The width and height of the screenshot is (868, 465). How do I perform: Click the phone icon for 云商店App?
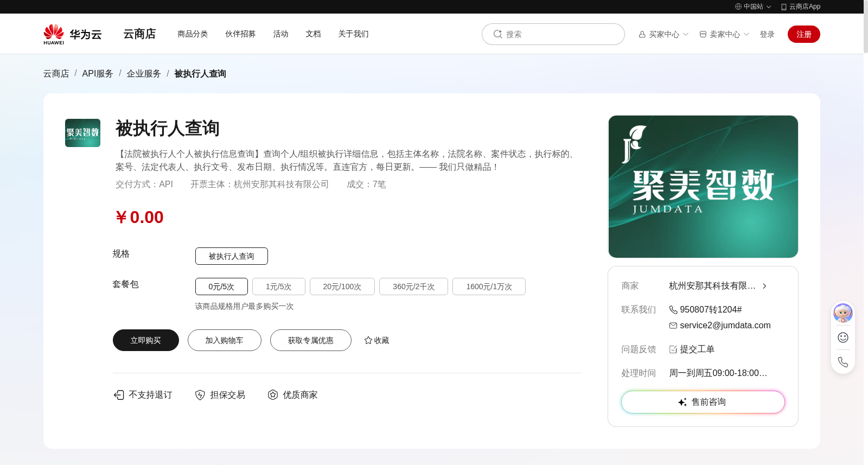coord(784,7)
